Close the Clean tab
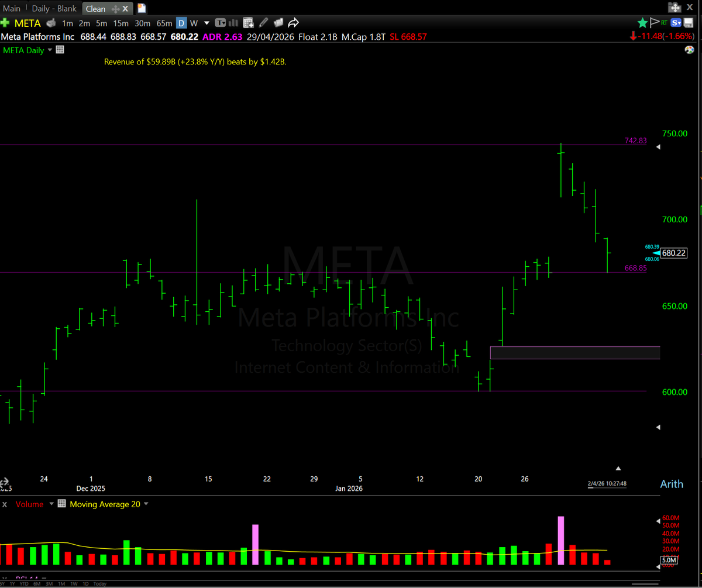 pyautogui.click(x=125, y=9)
